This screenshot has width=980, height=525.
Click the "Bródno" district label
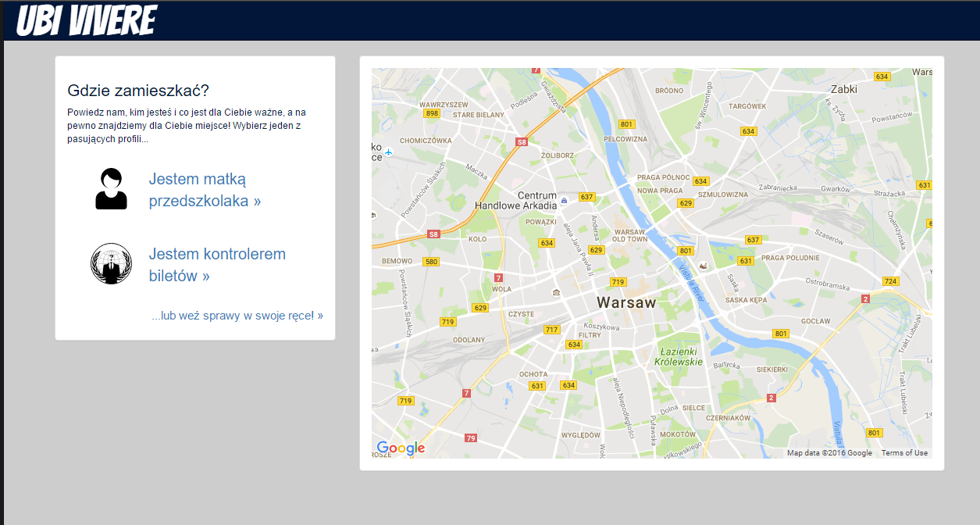point(669,91)
